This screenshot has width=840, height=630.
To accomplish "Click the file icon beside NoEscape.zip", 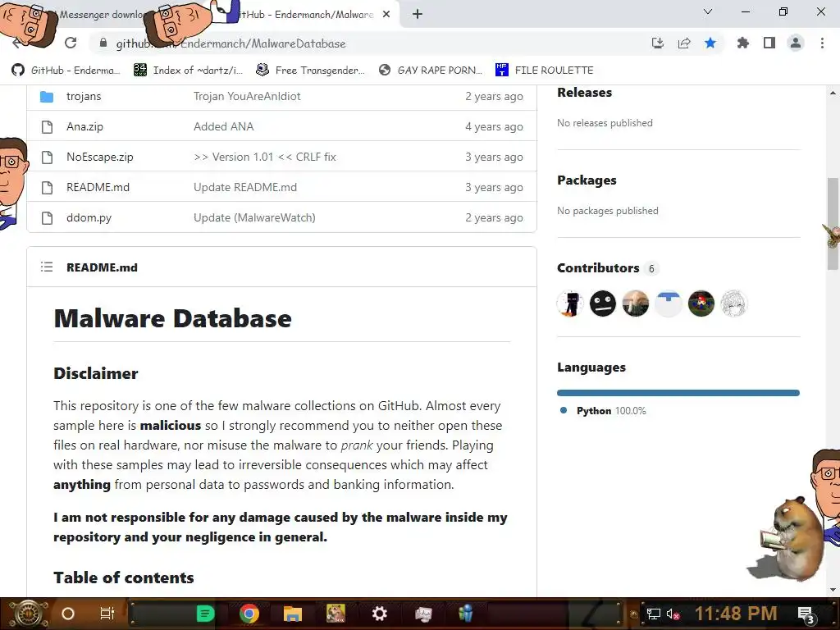I will coord(47,157).
